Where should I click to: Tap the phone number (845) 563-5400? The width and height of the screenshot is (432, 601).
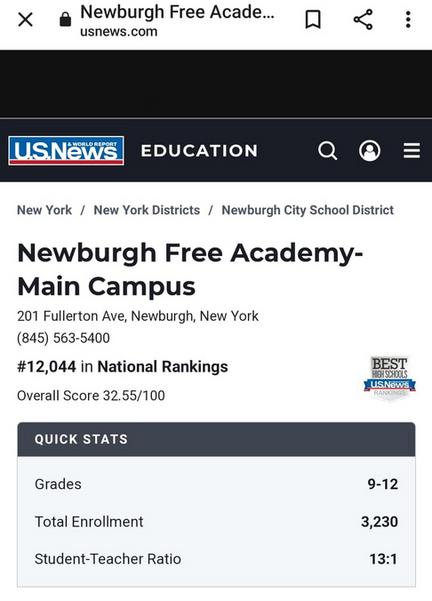64,338
